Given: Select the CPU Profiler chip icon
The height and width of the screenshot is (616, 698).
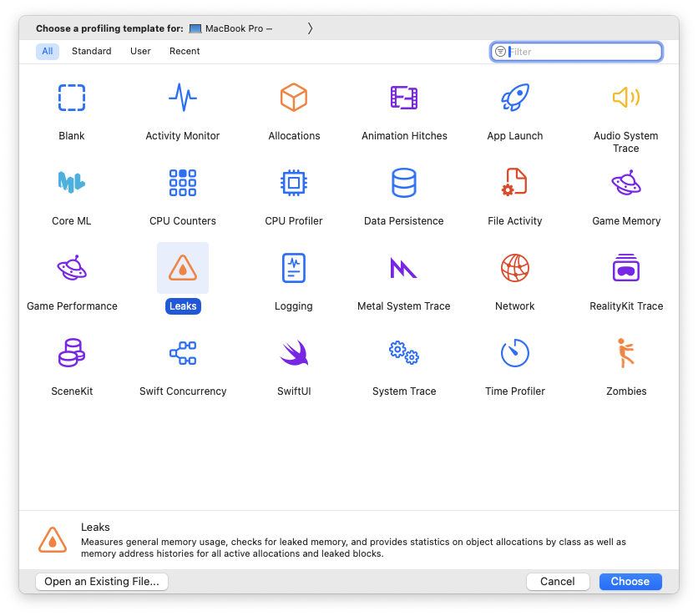Looking at the screenshot, I should point(294,183).
